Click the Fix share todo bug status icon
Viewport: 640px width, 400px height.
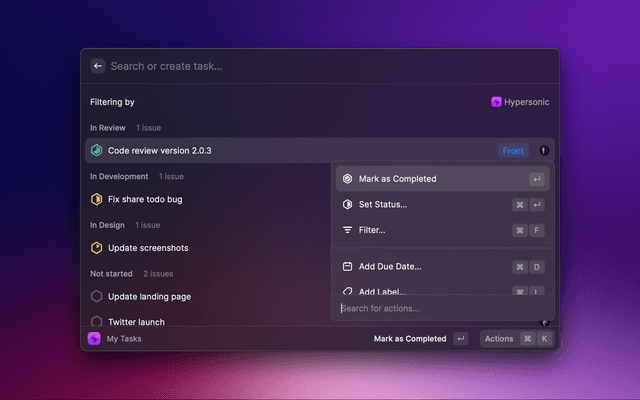[x=97, y=199]
